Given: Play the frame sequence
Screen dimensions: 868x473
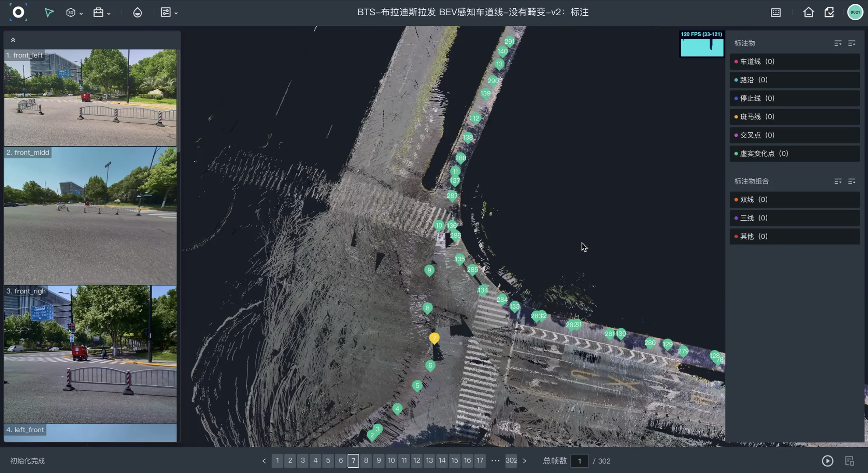Looking at the screenshot, I should (827, 461).
